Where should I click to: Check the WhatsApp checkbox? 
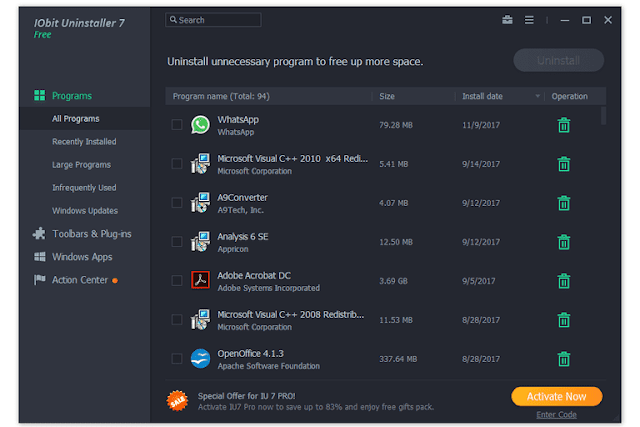pyautogui.click(x=177, y=125)
